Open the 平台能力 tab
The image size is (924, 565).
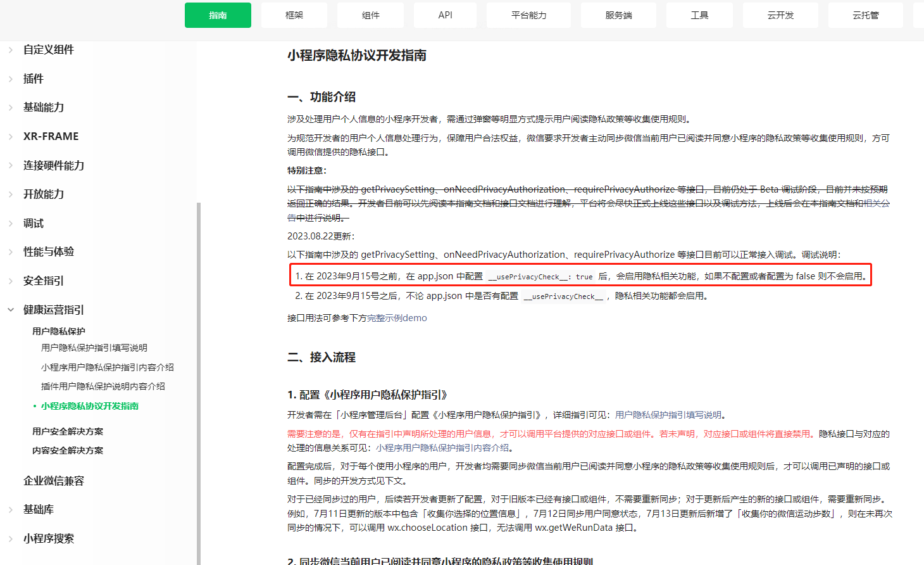click(529, 15)
